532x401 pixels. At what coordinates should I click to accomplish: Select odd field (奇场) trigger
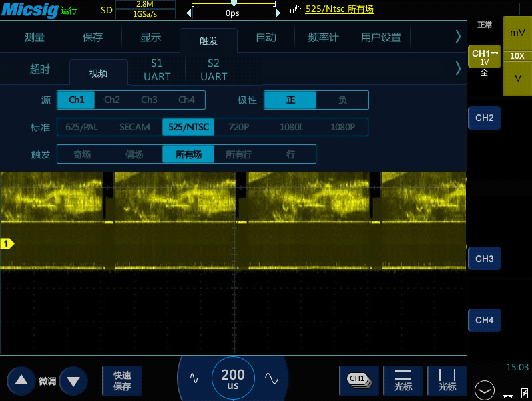(82, 154)
